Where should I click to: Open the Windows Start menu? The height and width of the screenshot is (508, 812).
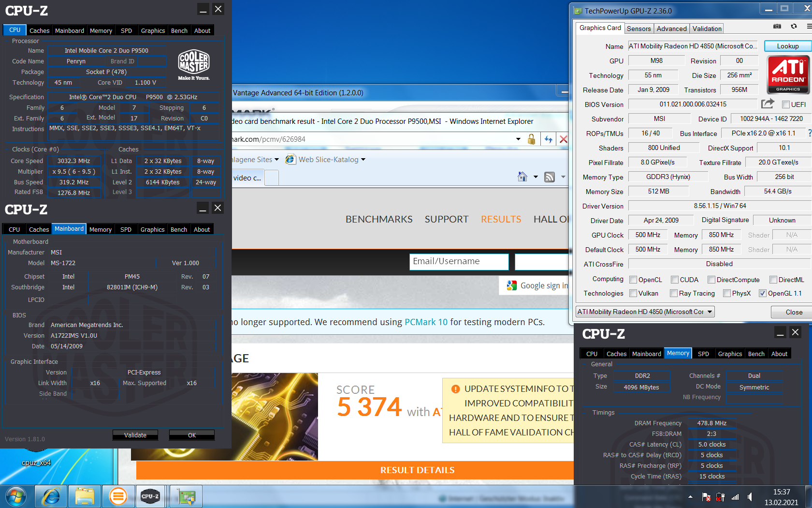point(16,496)
